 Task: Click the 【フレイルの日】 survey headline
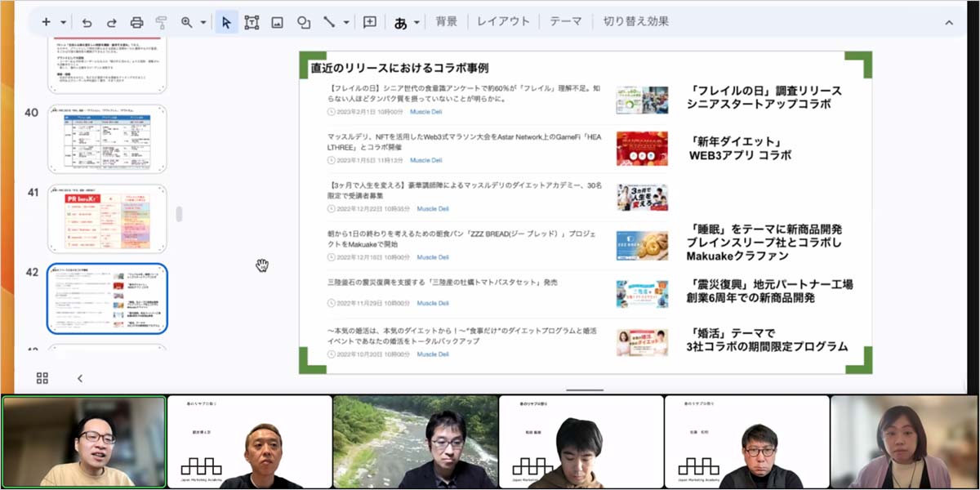[464, 93]
